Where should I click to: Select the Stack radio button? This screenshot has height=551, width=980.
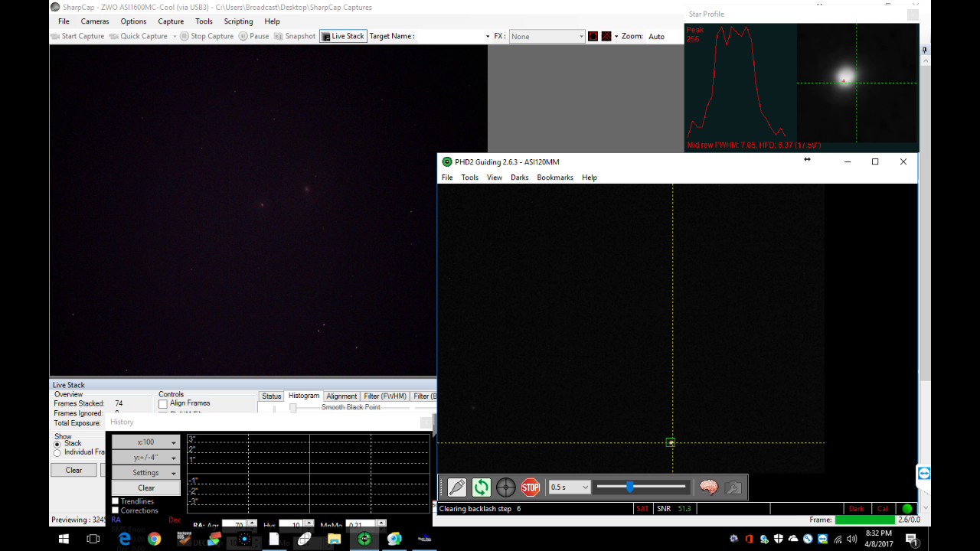click(x=57, y=443)
